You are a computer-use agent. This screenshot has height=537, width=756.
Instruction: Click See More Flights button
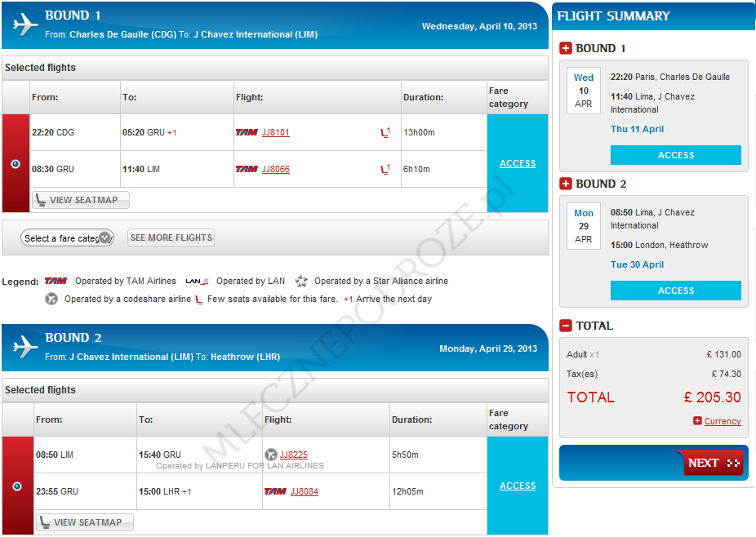tap(171, 237)
